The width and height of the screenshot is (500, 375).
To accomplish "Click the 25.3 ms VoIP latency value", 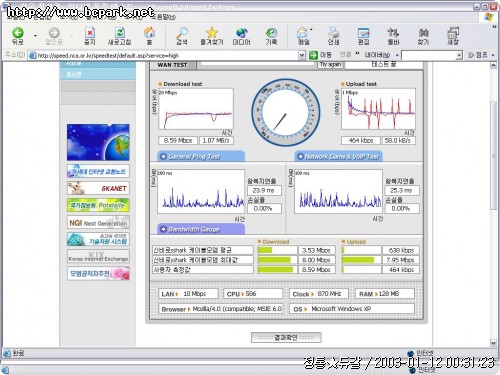I will click(x=402, y=190).
